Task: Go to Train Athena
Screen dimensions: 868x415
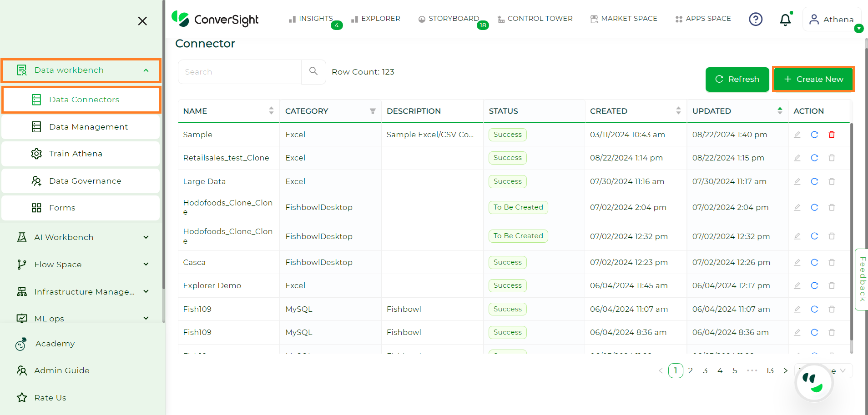Action: click(81, 154)
